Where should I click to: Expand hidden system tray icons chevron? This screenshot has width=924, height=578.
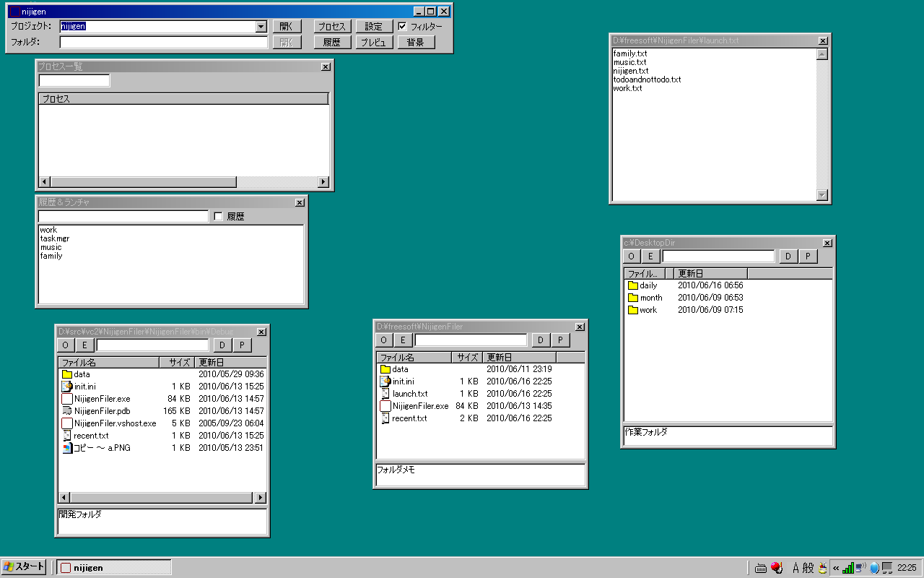(836, 568)
